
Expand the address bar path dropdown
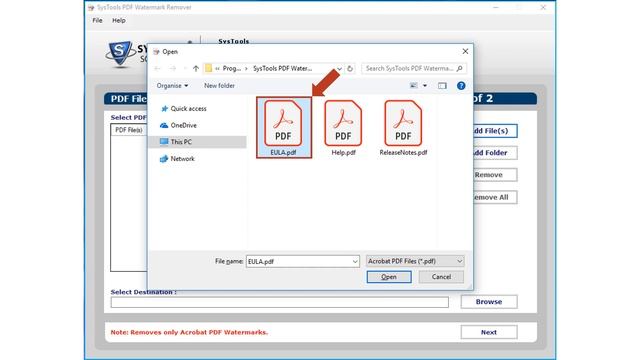[339, 69]
